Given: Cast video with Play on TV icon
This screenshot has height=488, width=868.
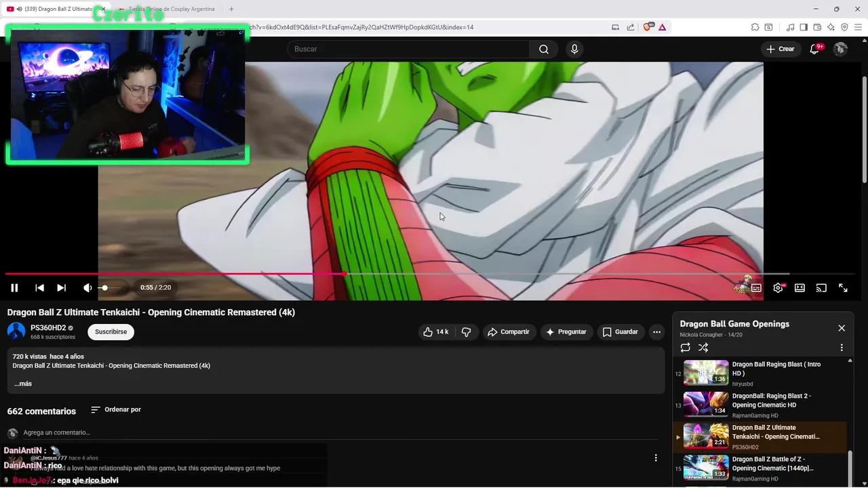Looking at the screenshot, I should tap(821, 288).
